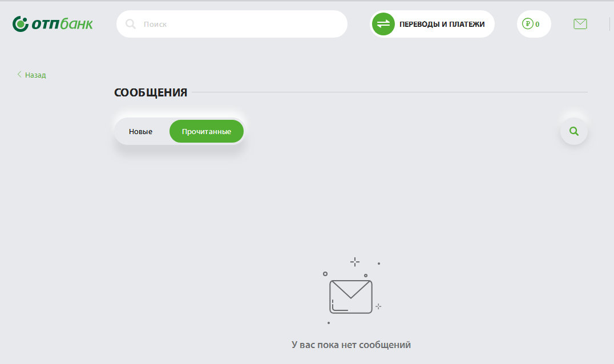614x364 pixels.
Task: Click the empty inbox envelope illustration
Action: pyautogui.click(x=350, y=297)
